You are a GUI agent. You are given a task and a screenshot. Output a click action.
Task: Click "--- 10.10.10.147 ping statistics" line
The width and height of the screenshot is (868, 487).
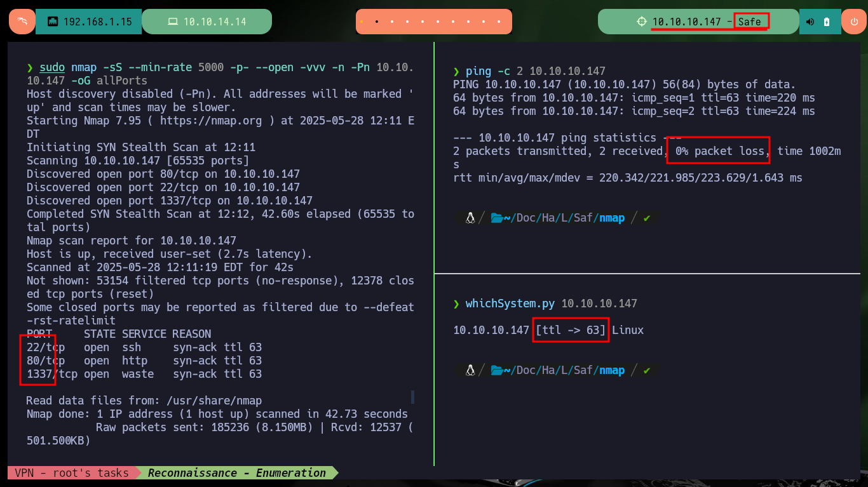tap(567, 138)
